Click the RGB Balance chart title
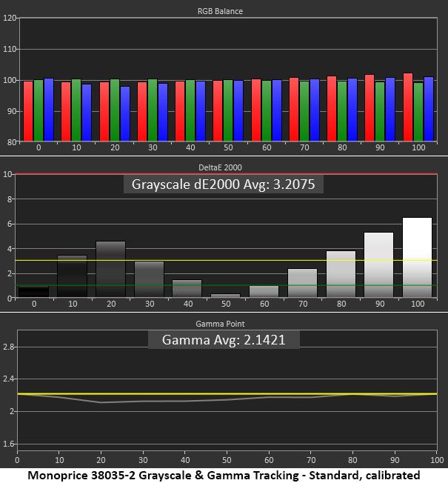Screen dimensions: 448x483 coord(220,11)
